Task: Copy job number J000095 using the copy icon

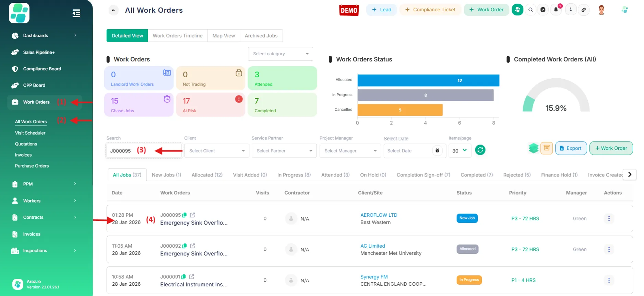Action: click(x=184, y=215)
